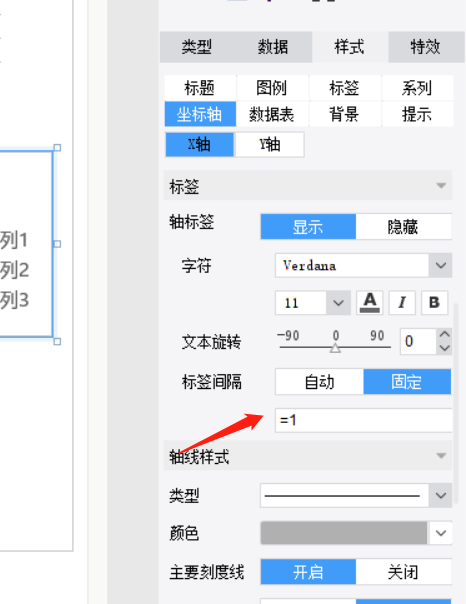Switch to the 类型 tab
Image resolution: width=466 pixels, height=604 pixels.
coord(197,47)
